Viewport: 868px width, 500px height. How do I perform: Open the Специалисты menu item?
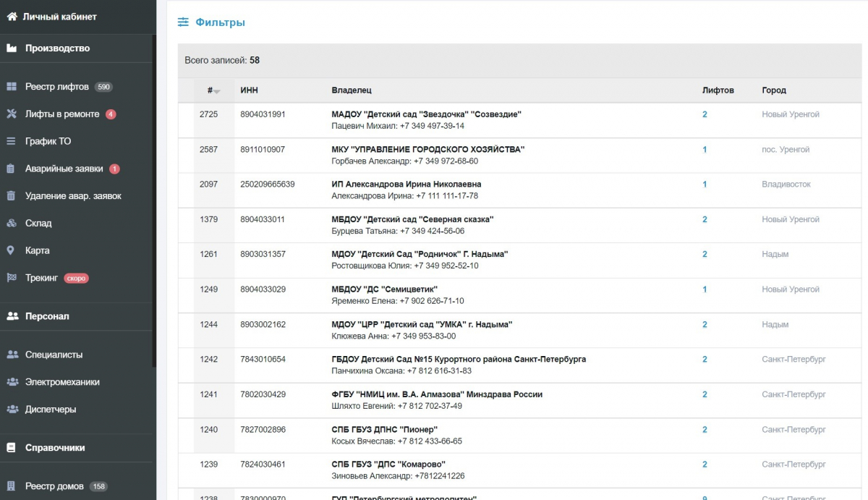(54, 355)
